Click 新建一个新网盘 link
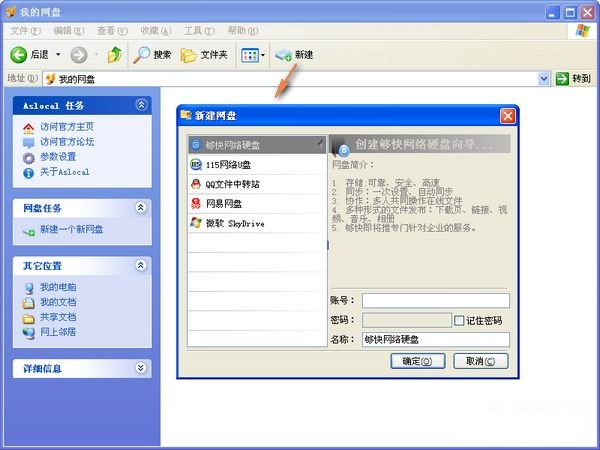600x450 pixels. (x=72, y=230)
